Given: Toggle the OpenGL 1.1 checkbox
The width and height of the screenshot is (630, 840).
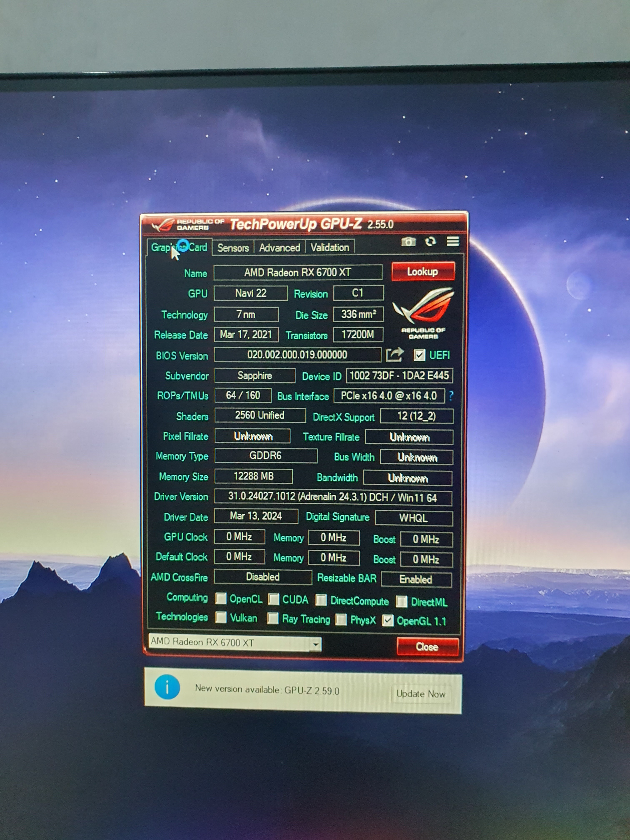Looking at the screenshot, I should click(x=388, y=620).
